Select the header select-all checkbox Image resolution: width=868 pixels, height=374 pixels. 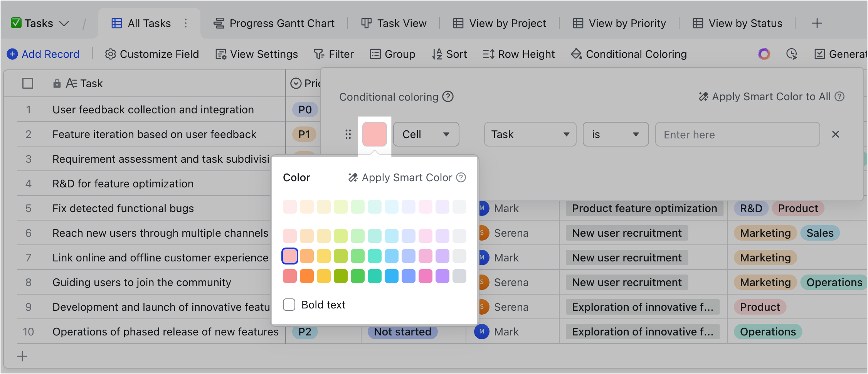[x=28, y=83]
